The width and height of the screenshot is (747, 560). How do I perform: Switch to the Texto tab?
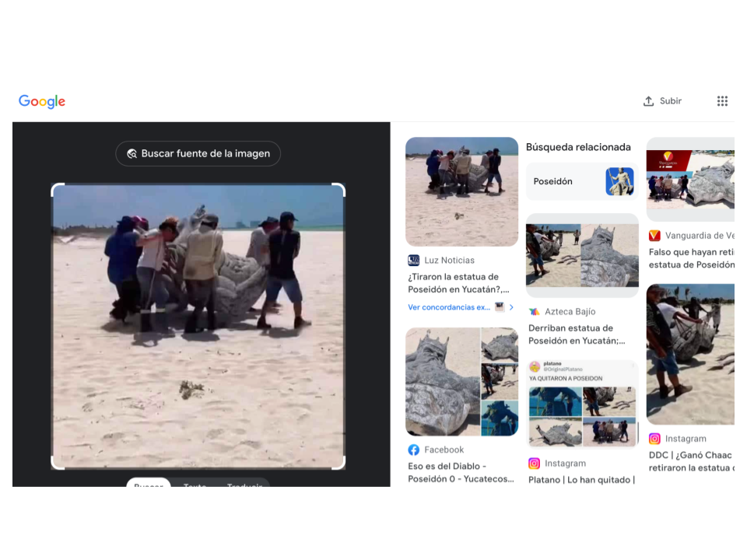click(195, 484)
